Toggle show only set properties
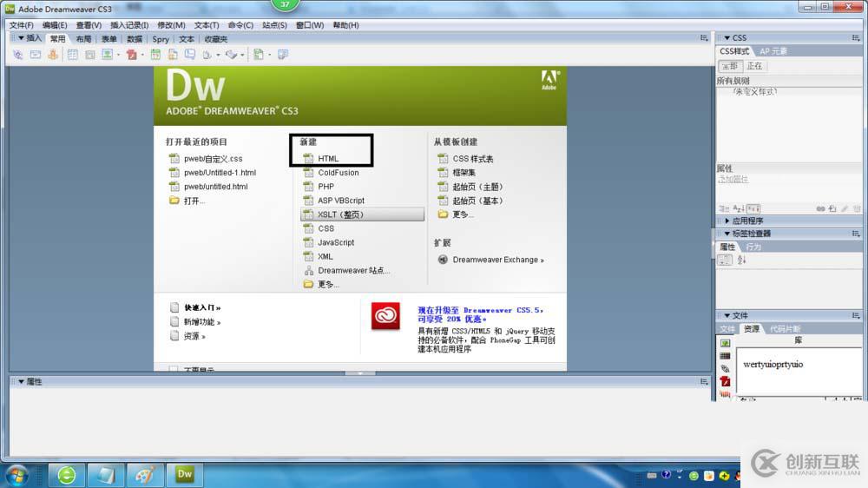868x488 pixels. 753,208
